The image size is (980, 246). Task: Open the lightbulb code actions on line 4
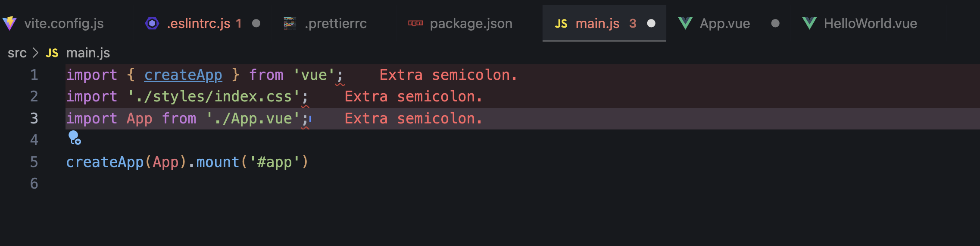[x=75, y=138]
